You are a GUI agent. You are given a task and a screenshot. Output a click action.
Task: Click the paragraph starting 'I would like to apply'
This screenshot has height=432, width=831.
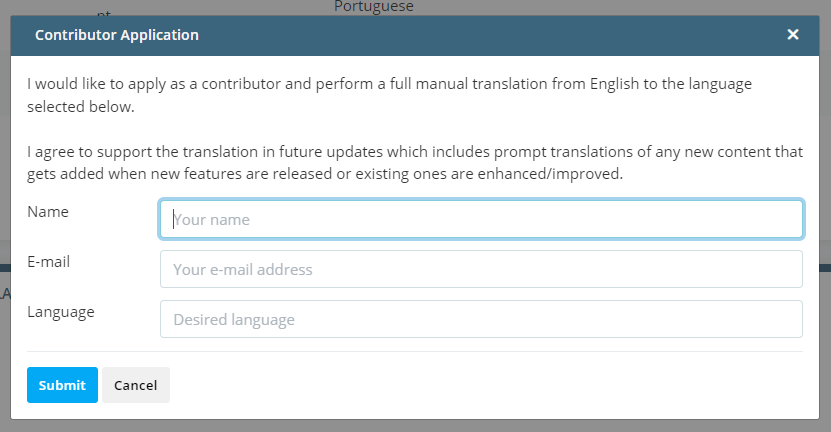tap(390, 95)
